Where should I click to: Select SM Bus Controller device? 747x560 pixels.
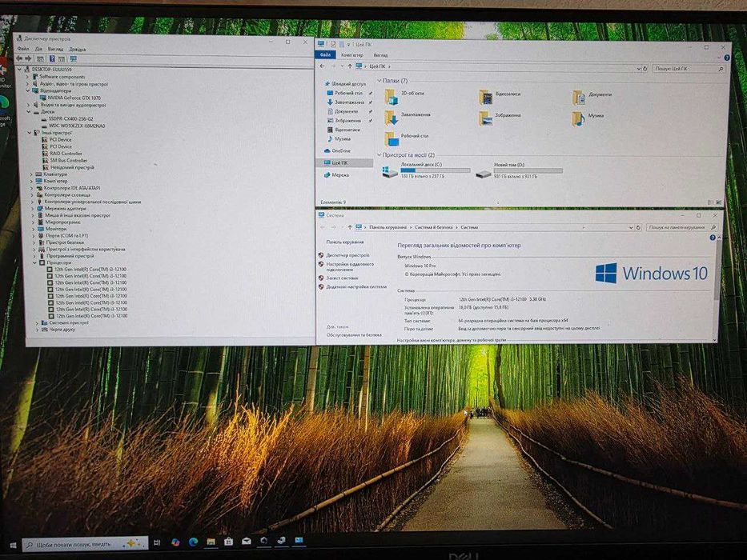point(69,161)
